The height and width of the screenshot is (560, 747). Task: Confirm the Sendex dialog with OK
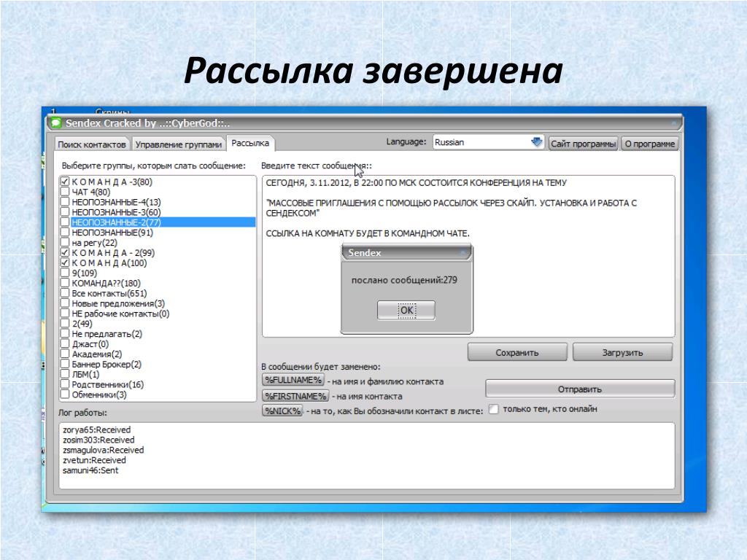406,311
